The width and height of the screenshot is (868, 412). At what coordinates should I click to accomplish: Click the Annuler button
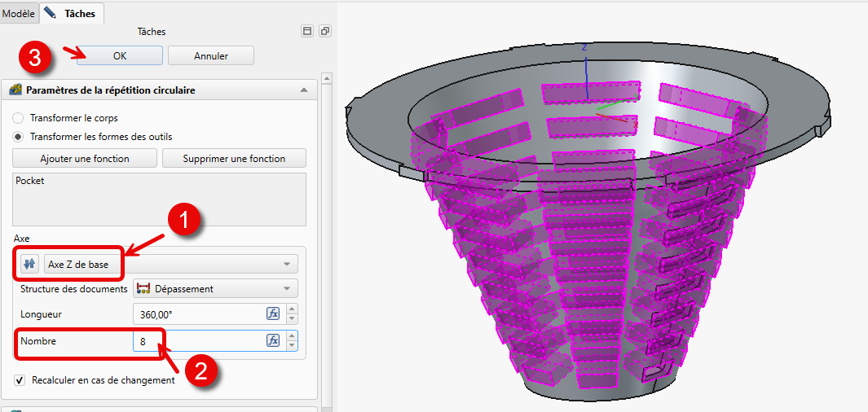pos(210,56)
